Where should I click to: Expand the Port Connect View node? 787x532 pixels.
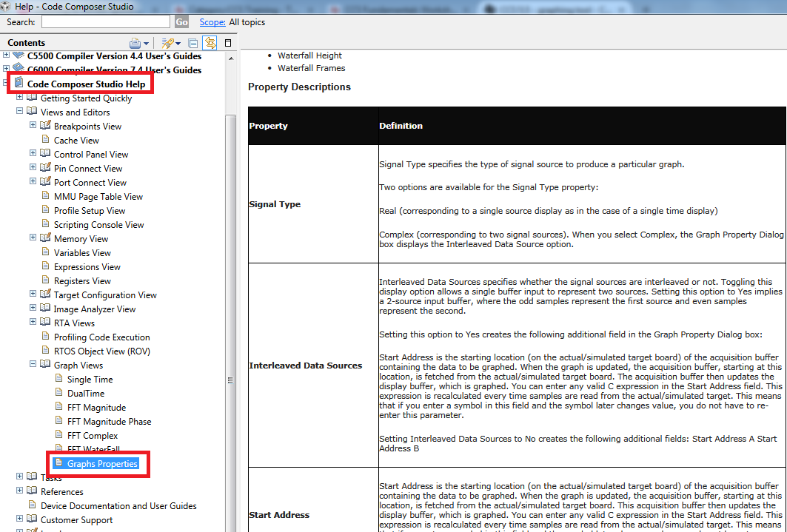point(33,181)
